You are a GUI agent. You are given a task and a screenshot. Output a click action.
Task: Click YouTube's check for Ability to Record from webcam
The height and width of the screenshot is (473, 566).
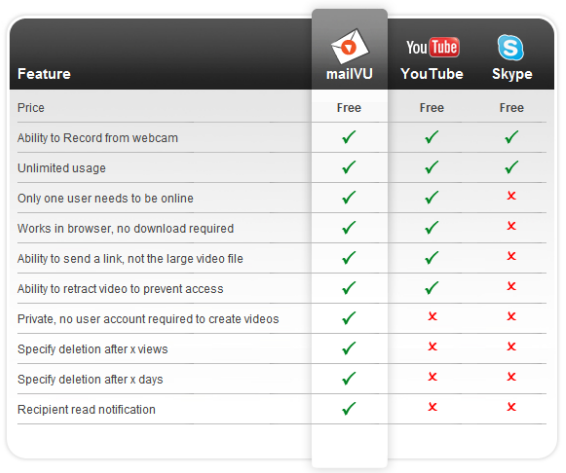tap(432, 137)
